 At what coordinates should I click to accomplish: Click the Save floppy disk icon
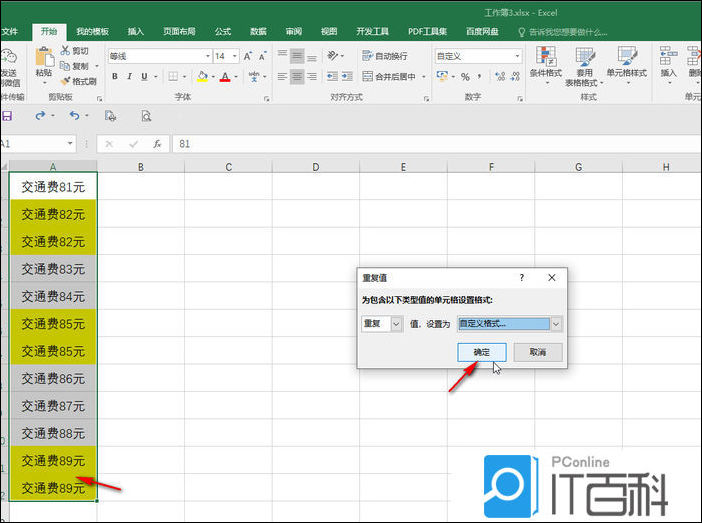7,116
